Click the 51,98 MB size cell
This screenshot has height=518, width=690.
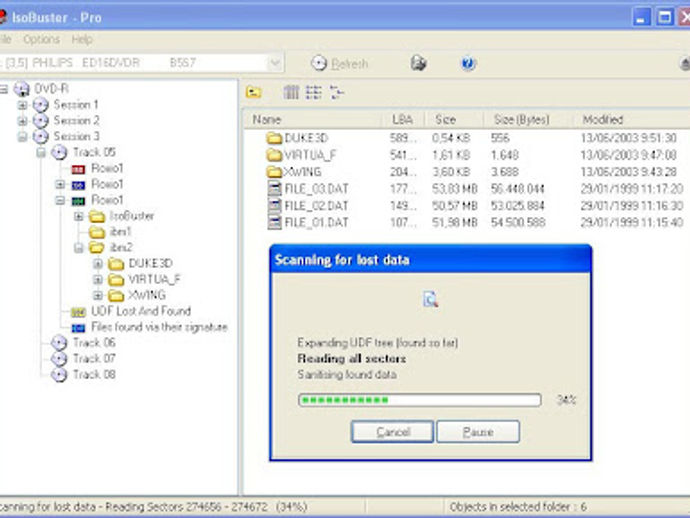455,223
